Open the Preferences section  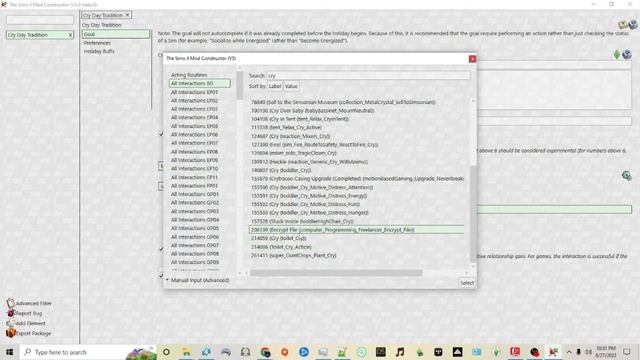pyautogui.click(x=97, y=43)
